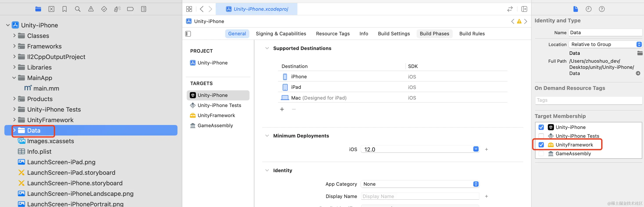Switch to Signing & Capabilities tab
Screen dimensions: 644x207
tap(281, 34)
